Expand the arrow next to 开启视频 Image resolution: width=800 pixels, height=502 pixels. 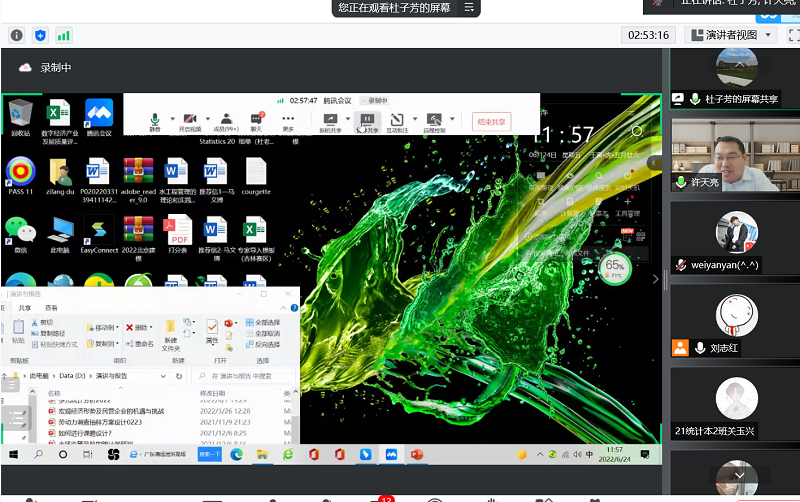click(208, 119)
